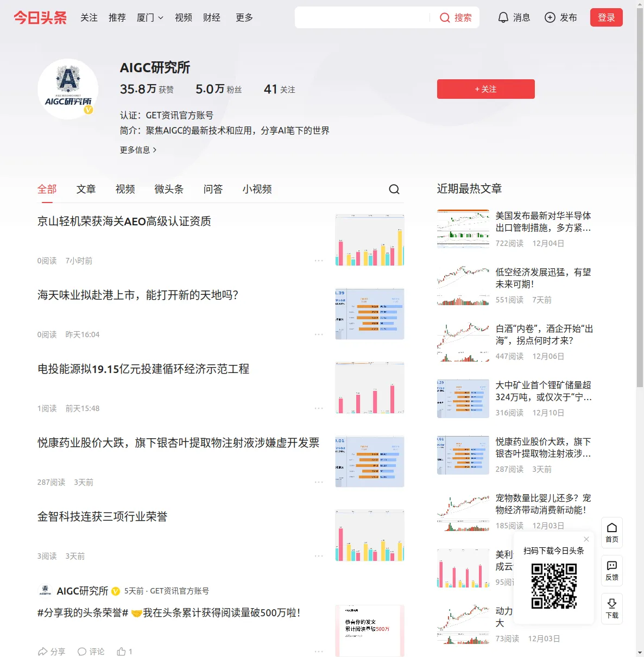Screen dimensions: 644x657
Task: Open more options for 京山轻机荣获海关AEO article
Action: (319, 261)
